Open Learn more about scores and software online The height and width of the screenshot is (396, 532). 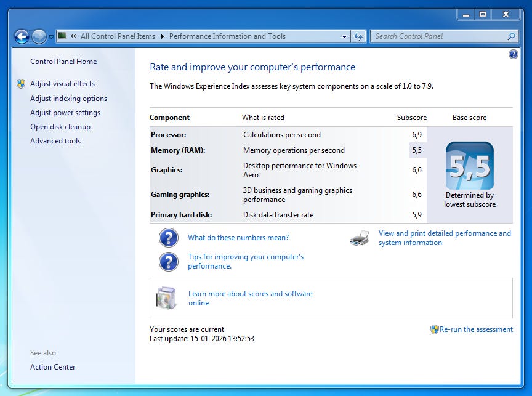point(251,298)
